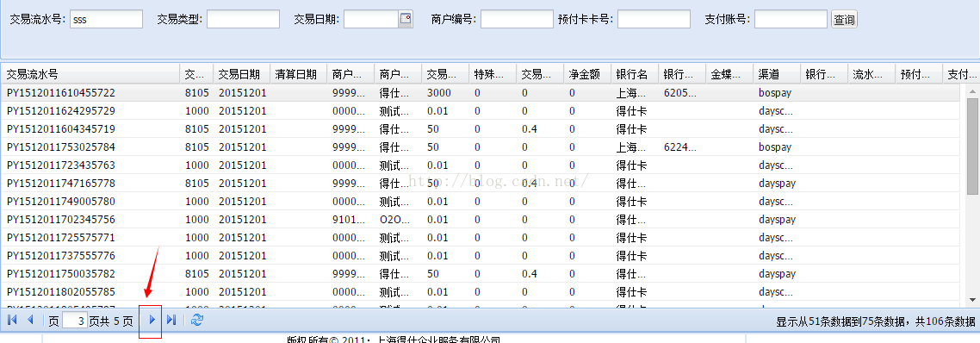This screenshot has width=980, height=343.
Task: Focus the 交易流水号 input containing sss
Action: 106,20
